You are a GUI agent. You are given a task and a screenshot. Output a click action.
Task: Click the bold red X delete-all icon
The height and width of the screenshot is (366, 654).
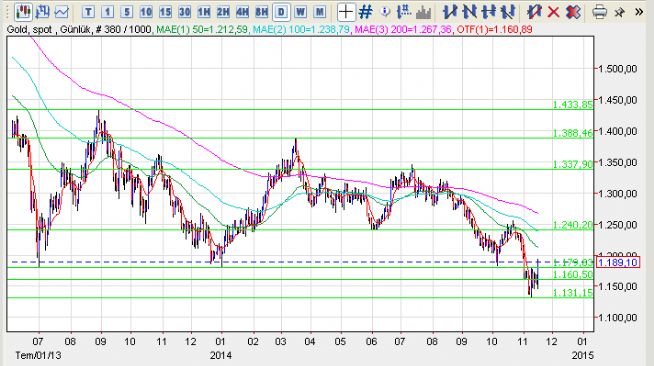[573, 12]
